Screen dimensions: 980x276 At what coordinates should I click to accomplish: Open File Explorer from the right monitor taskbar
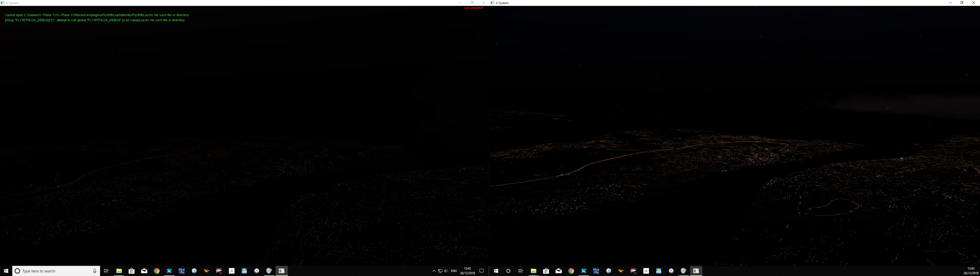point(533,271)
